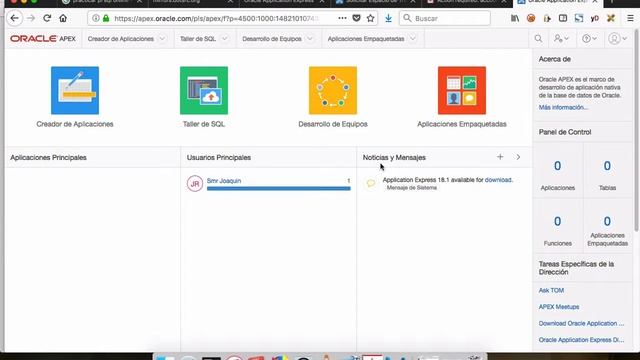Open the Desarrollo de Equipos yellow icon
The image size is (640, 360).
333,90
